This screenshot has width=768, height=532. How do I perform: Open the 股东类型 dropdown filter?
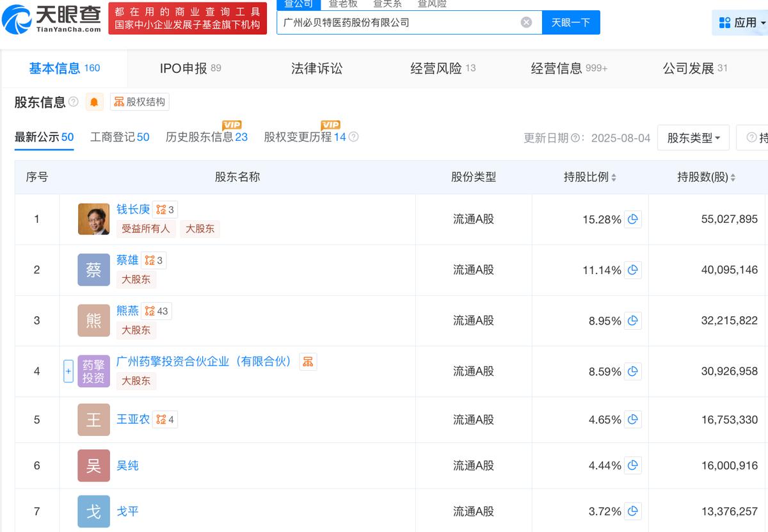pos(693,138)
